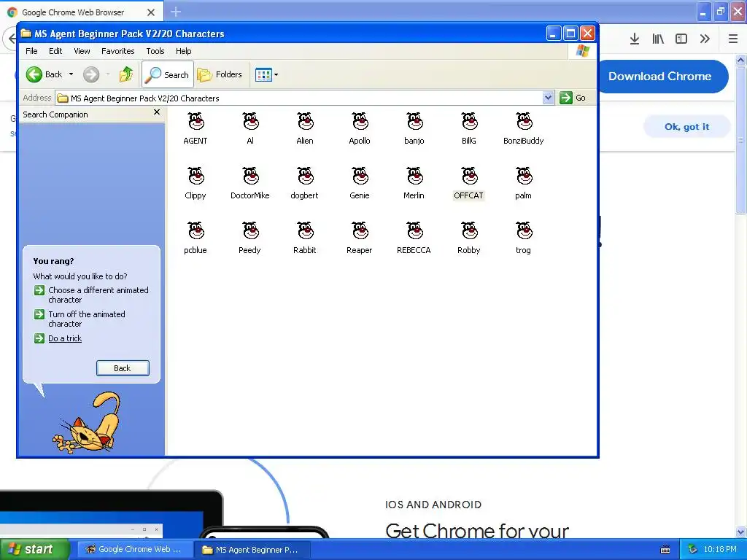Viewport: 747px width, 560px height.
Task: Select the banjo character icon
Action: point(414,122)
